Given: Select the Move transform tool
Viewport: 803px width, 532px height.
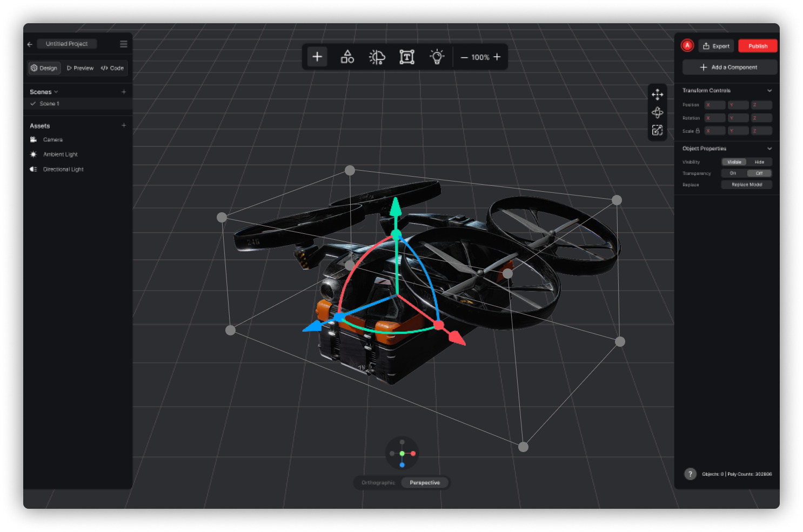Looking at the screenshot, I should pyautogui.click(x=658, y=95).
